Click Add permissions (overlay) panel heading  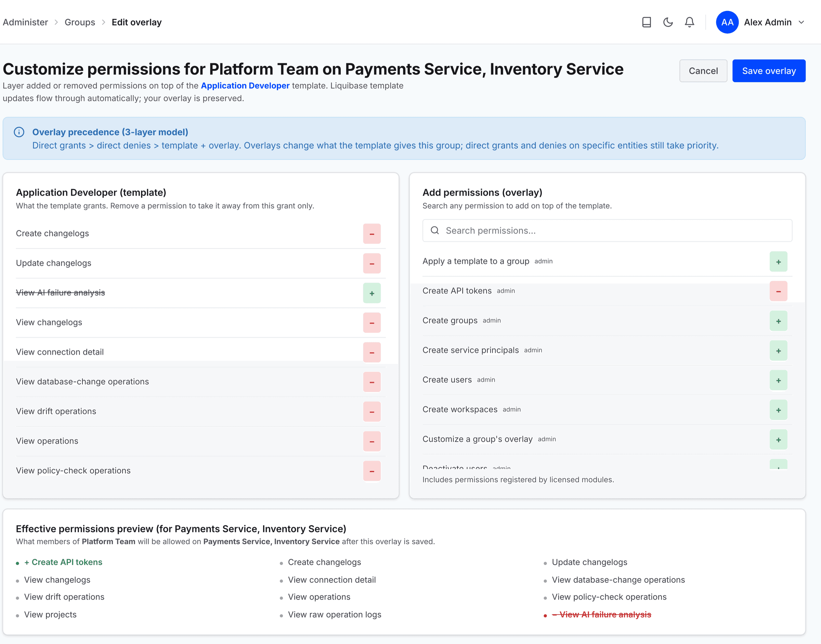(482, 192)
